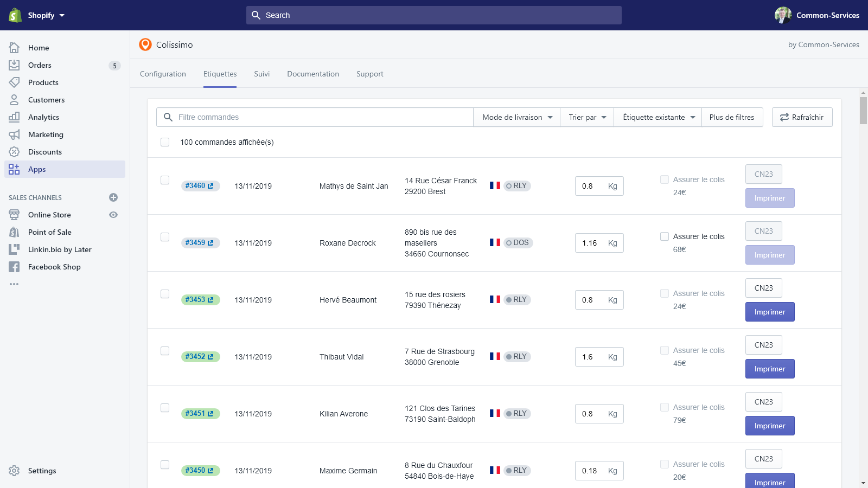Click the Online Store storefront icon
Image resolution: width=868 pixels, height=488 pixels.
tap(14, 215)
